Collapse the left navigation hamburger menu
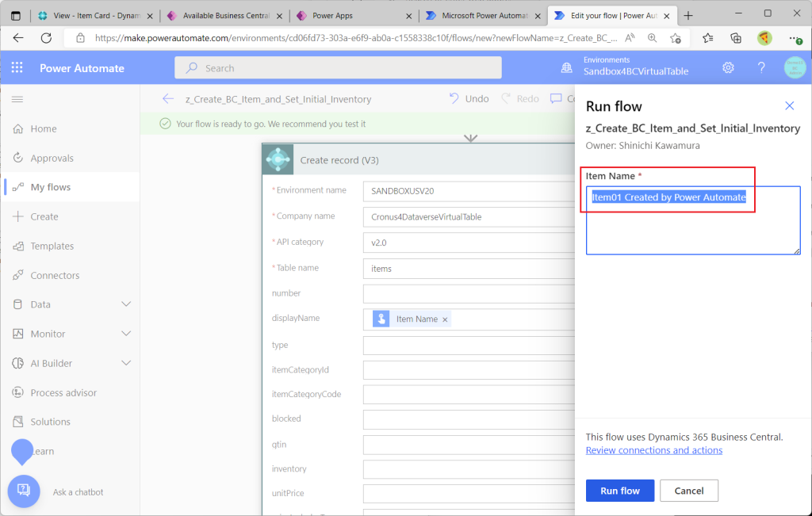The image size is (812, 516). pyautogui.click(x=17, y=99)
